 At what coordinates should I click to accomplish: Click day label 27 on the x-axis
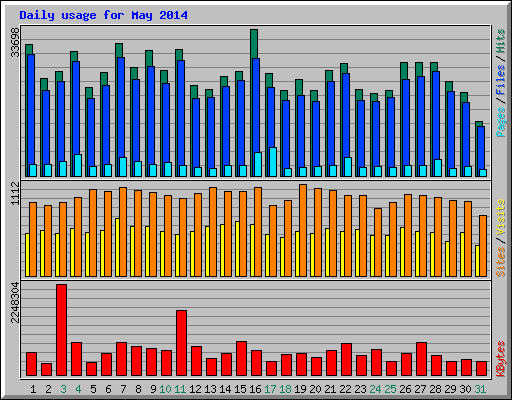[x=420, y=389]
